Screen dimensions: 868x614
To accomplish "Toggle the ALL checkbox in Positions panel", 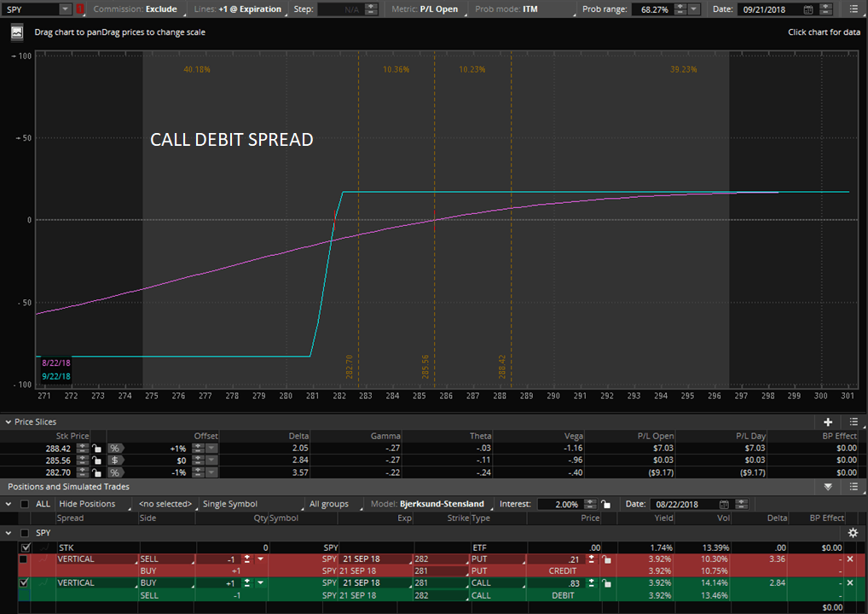I will tap(24, 504).
